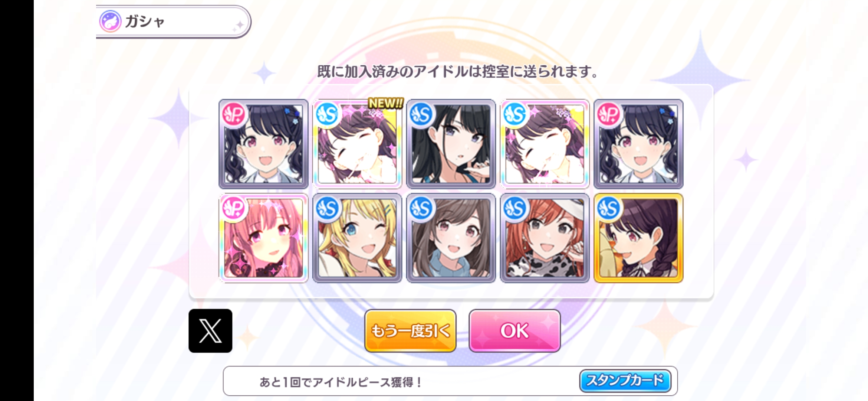Select the last top-row curly-haired idol card
Screen dimensions: 868x401
click(x=639, y=144)
